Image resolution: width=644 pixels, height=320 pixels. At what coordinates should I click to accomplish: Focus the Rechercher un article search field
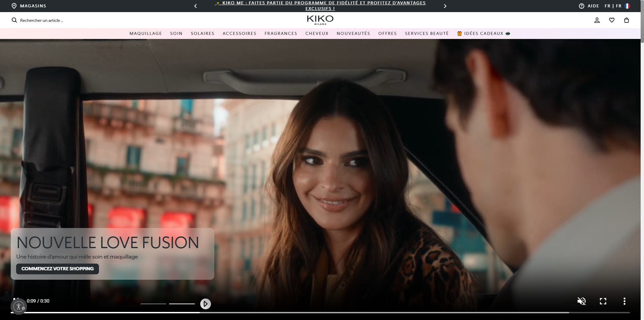42,20
